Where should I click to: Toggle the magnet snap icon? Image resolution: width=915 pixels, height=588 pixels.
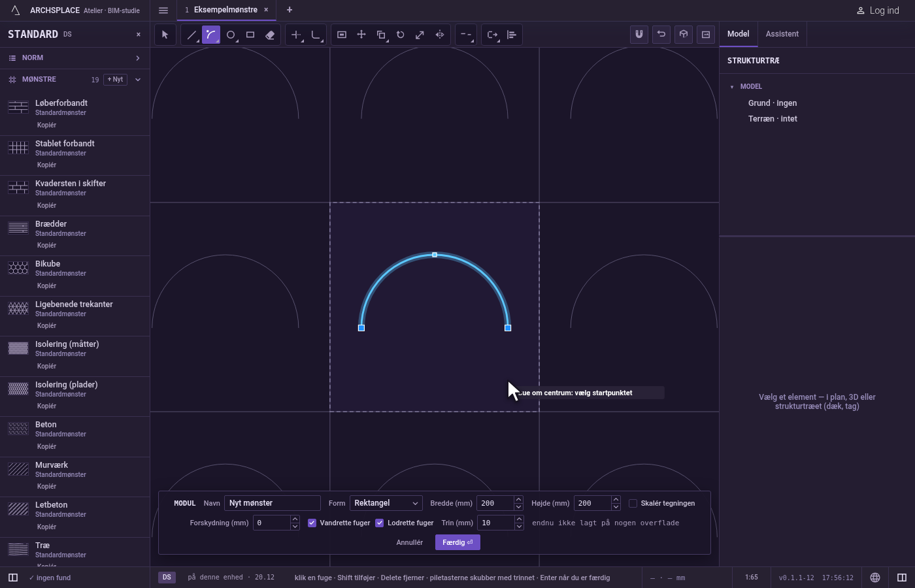point(639,34)
